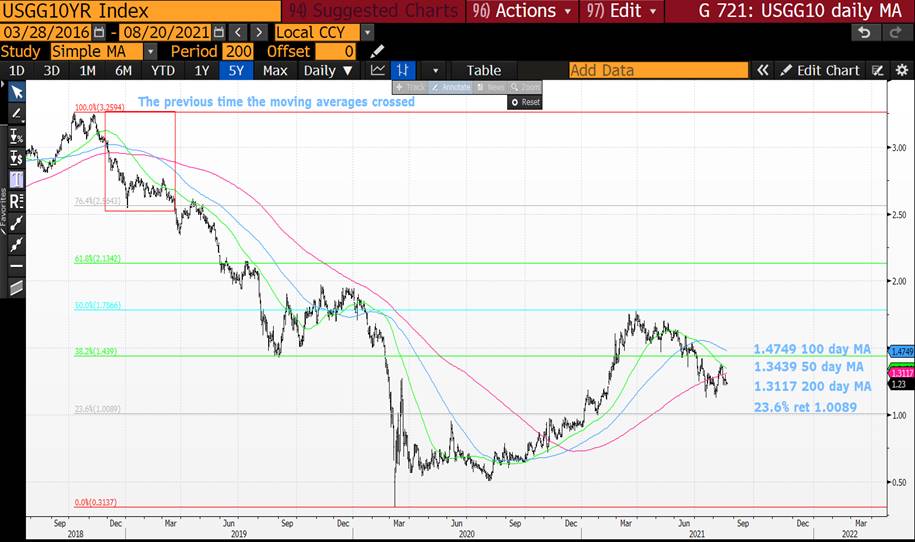Click the Edit Chart button
The height and width of the screenshot is (542, 915).
click(x=819, y=70)
